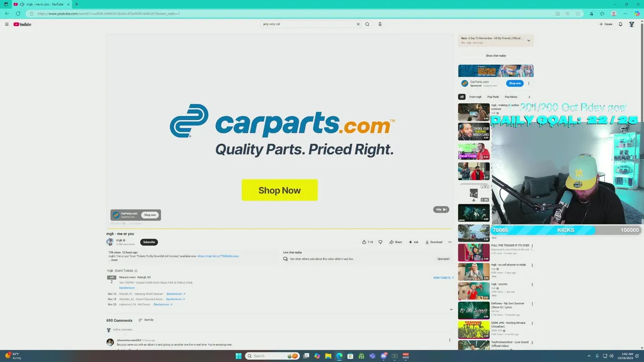Viewport: 644px width, 362px height.
Task: Open Bandsintown link for Inglewood, CA
Action: [163, 305]
